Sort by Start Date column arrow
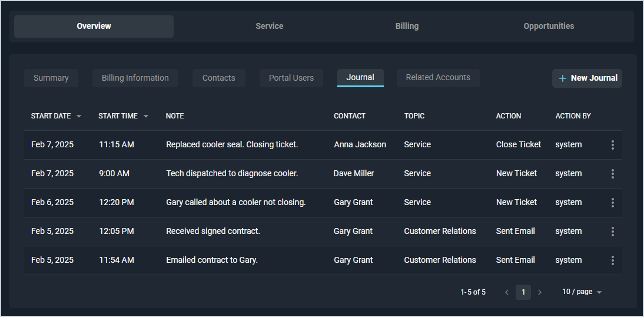The image size is (644, 317). coord(79,116)
